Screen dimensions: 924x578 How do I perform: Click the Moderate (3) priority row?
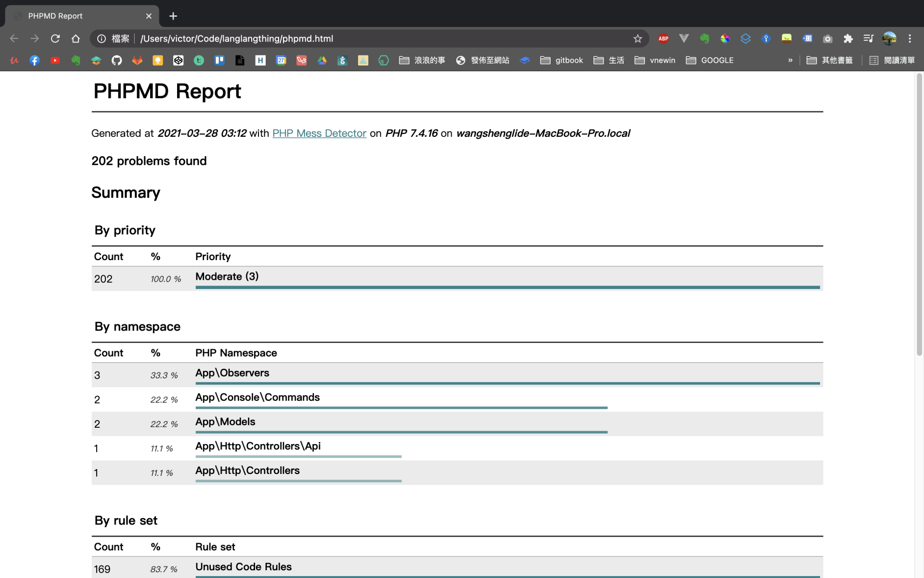tap(457, 278)
